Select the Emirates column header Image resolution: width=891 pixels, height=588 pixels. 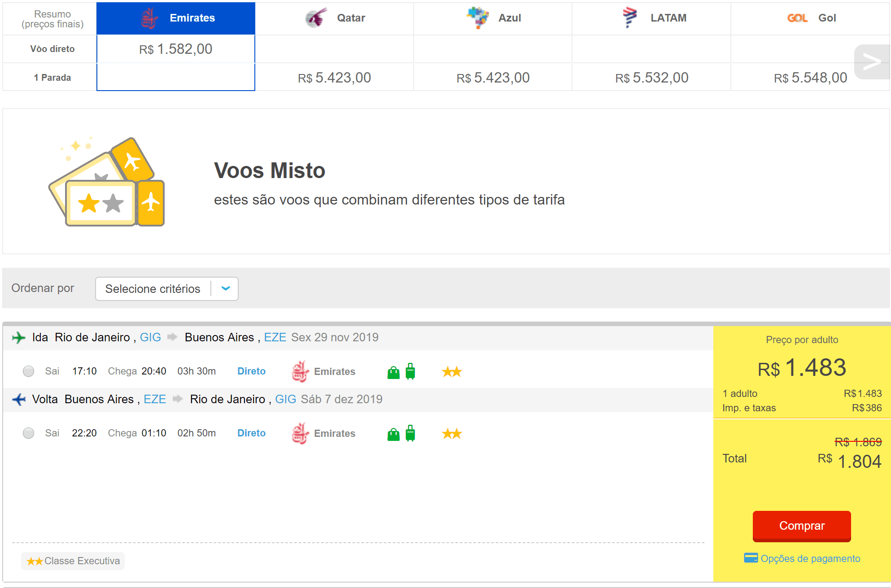tap(176, 18)
